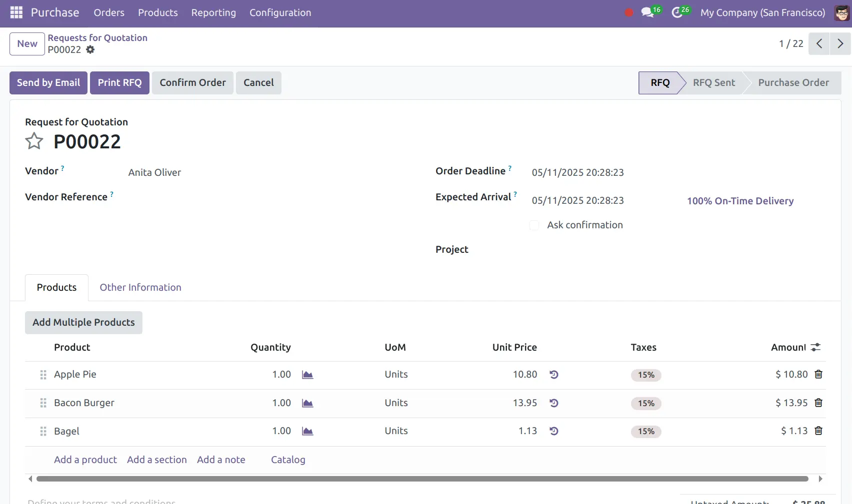
Task: Go to previous record arrow
Action: click(819, 43)
